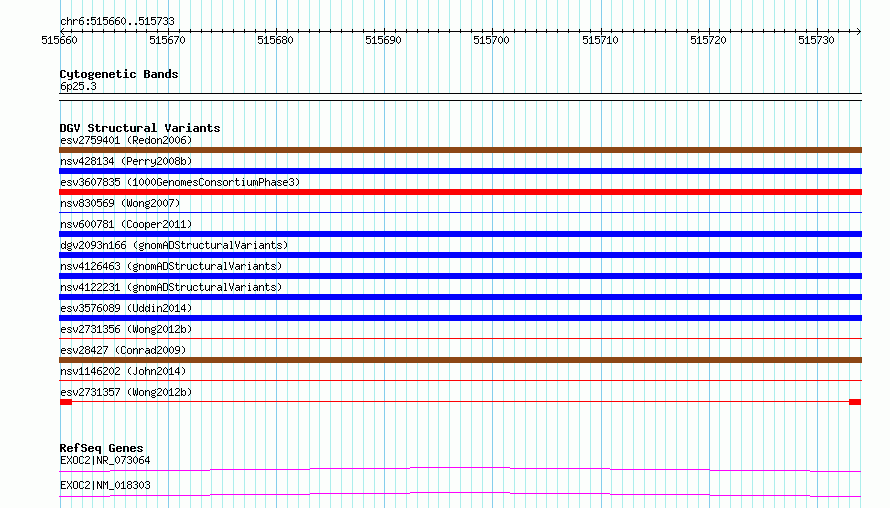Viewport: 890px width, 508px height.
Task: Click the blue bar under nsv4122231
Action: coord(460,297)
